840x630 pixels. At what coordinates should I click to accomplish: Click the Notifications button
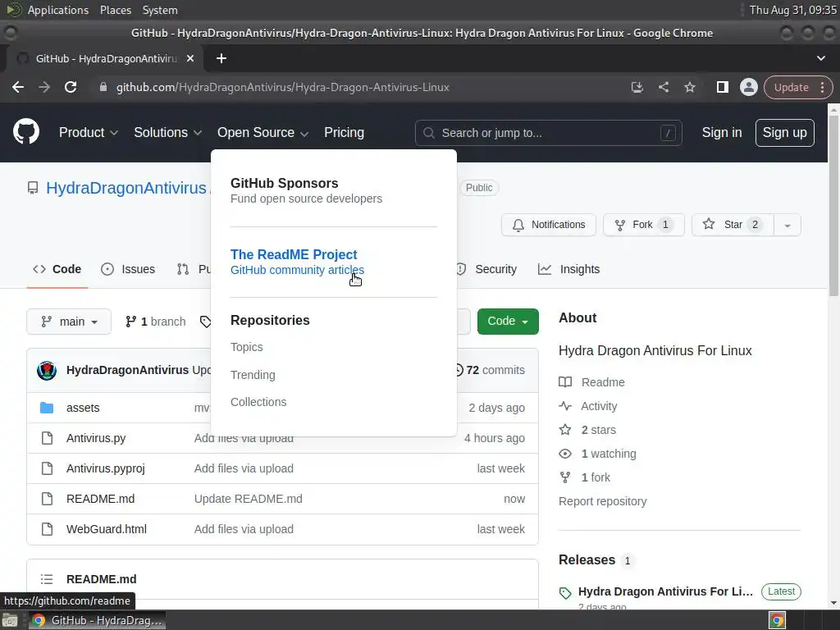549,225
